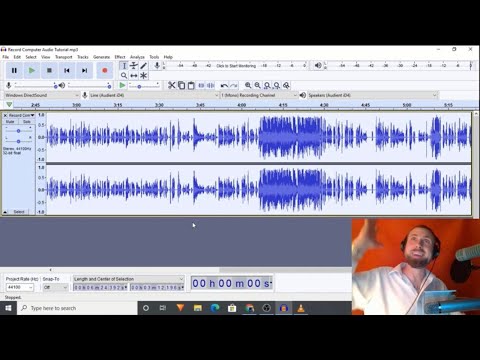Open the Select menu
This screenshot has height=360, width=480.
pyautogui.click(x=31, y=57)
